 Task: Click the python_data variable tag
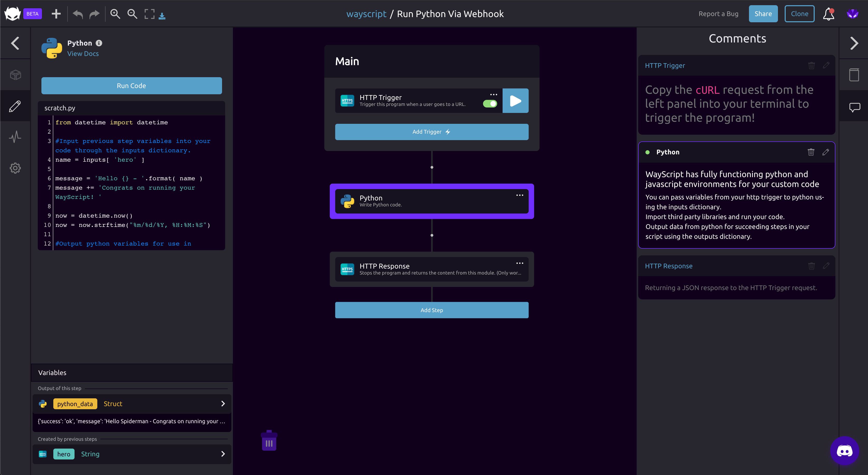point(75,404)
